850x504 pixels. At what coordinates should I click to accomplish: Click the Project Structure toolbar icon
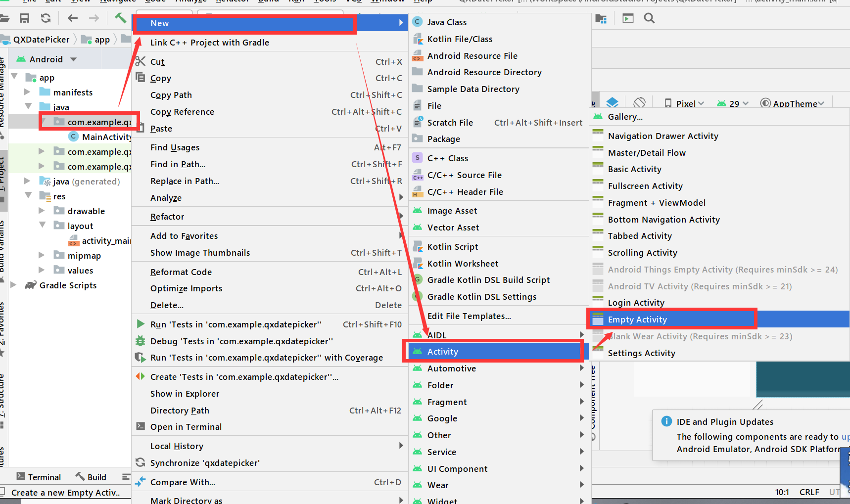click(x=601, y=19)
